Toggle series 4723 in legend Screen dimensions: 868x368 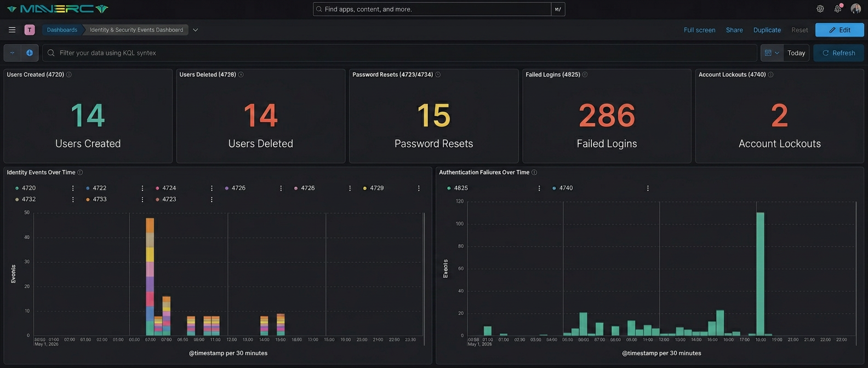[169, 200]
